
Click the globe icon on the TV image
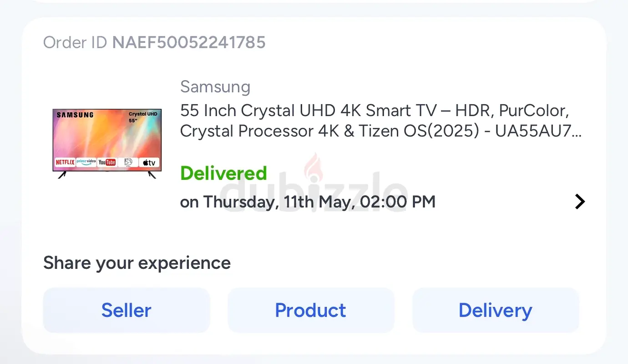[128, 162]
